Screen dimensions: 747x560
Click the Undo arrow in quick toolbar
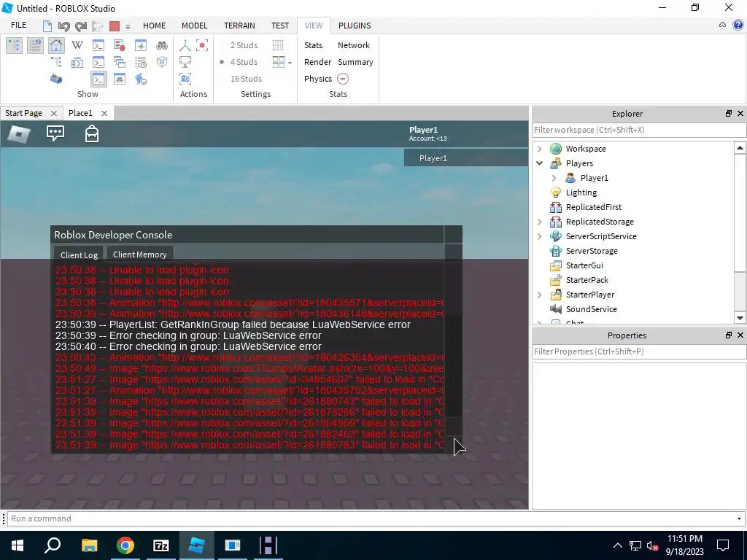coord(64,26)
